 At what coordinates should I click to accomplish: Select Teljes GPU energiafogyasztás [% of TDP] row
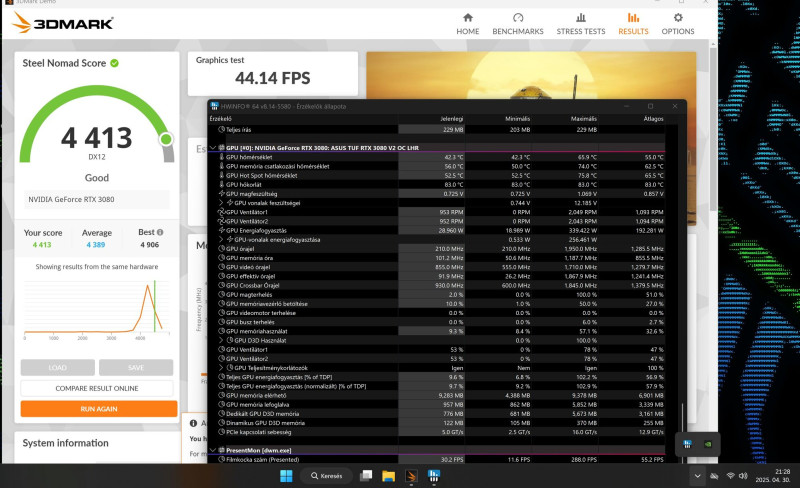pyautogui.click(x=437, y=377)
